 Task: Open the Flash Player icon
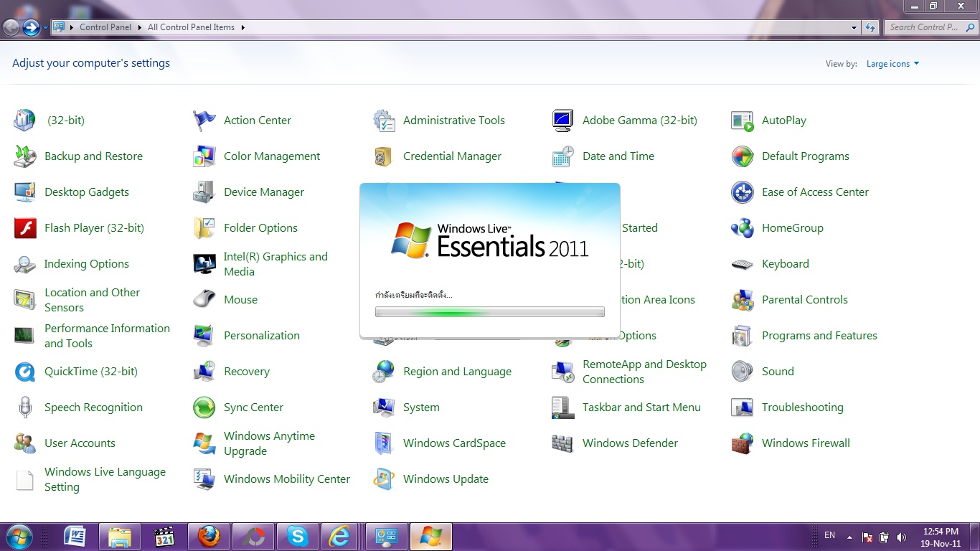pyautogui.click(x=25, y=228)
